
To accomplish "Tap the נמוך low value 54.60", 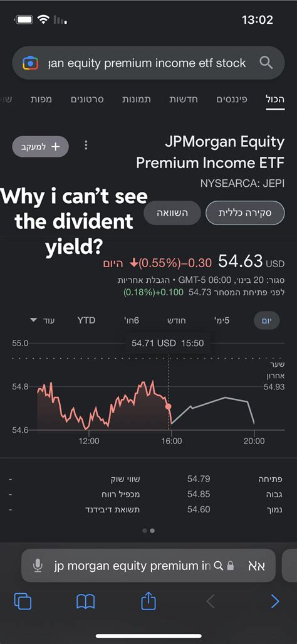I will click(x=199, y=510).
